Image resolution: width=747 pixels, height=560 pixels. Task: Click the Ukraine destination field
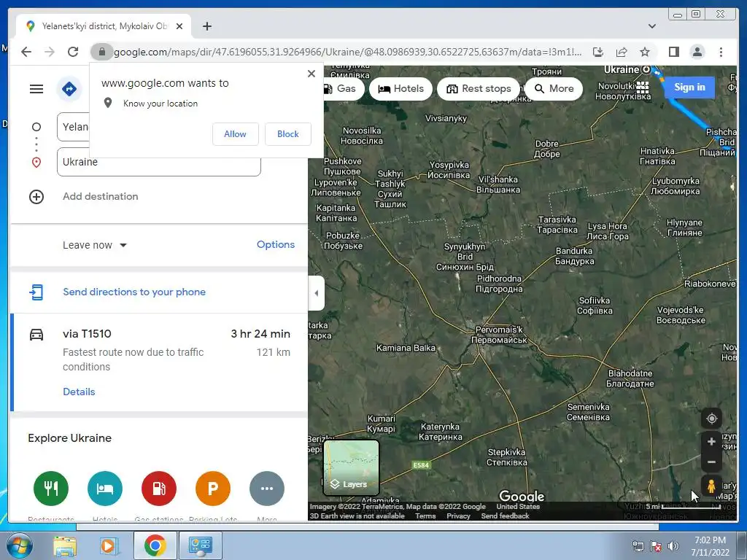(158, 162)
